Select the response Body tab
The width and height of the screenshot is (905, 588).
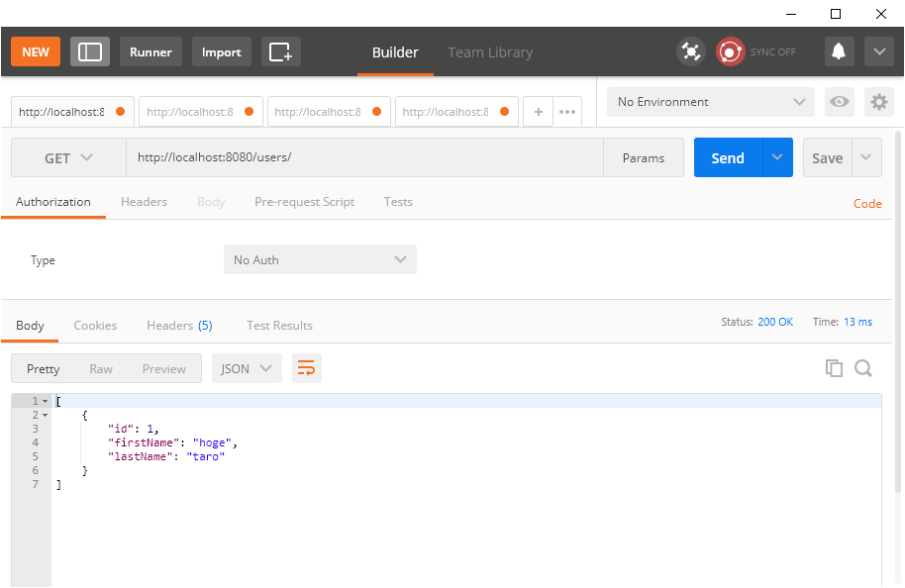(x=30, y=326)
